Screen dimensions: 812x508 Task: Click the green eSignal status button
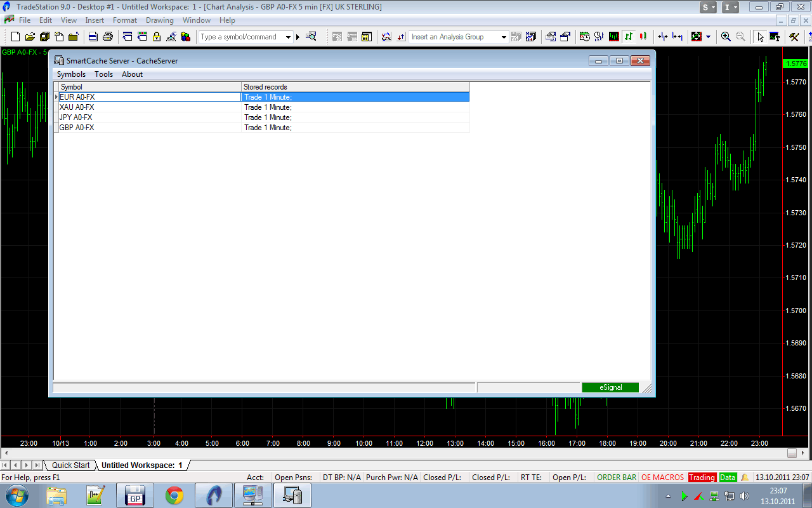pyautogui.click(x=610, y=387)
